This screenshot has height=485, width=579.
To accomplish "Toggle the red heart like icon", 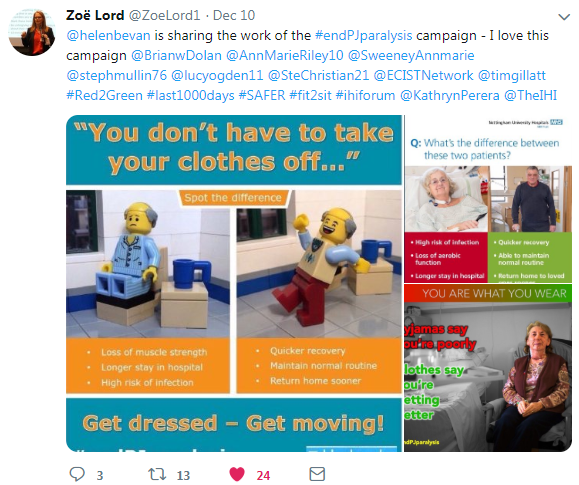I will (237, 474).
